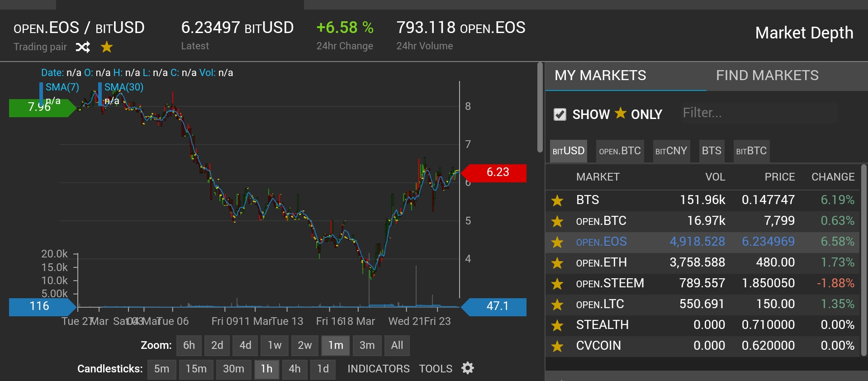868x381 pixels.
Task: Open chart settings gear icon
Action: coord(468,368)
